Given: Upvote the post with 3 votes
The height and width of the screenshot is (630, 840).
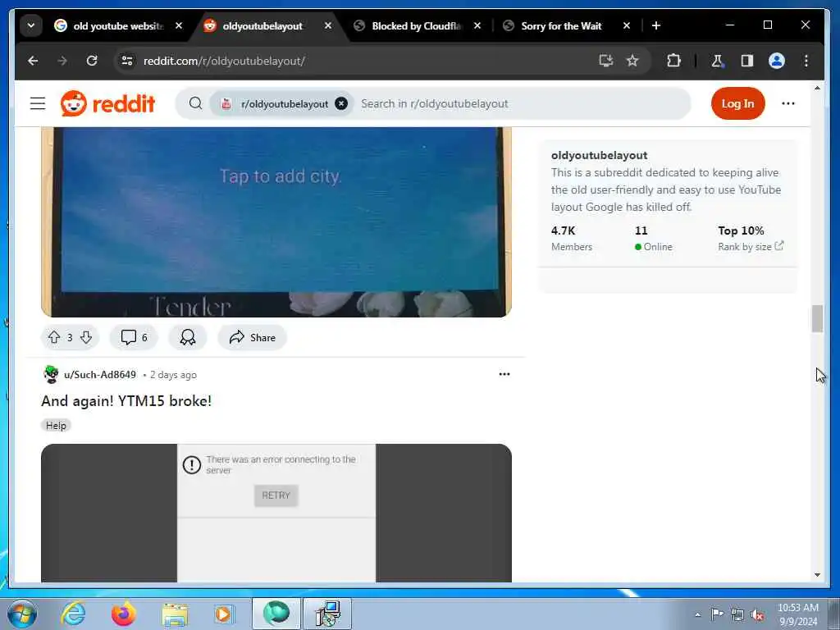Looking at the screenshot, I should [54, 337].
